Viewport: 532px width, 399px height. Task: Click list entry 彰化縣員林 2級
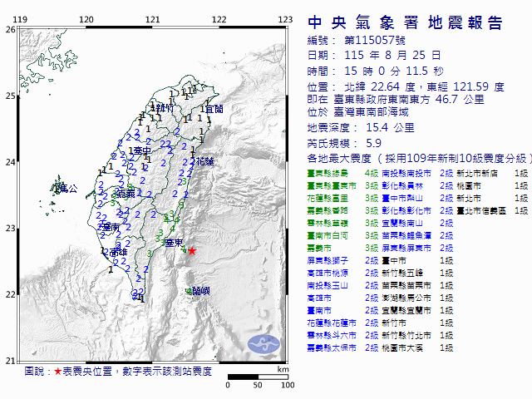pyautogui.click(x=417, y=186)
